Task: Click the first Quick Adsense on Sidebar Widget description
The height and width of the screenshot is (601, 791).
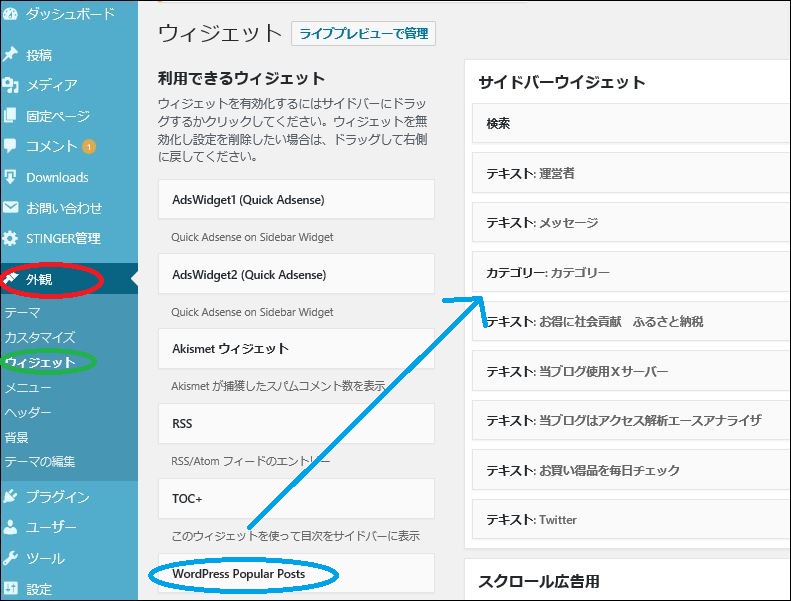Action: tap(252, 237)
